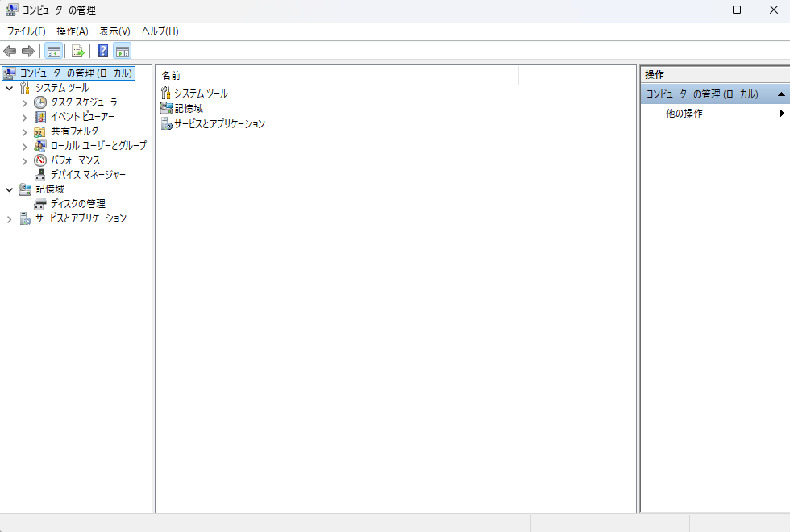Image resolution: width=790 pixels, height=532 pixels.
Task: Open Help via blue question mark icon
Action: (x=103, y=51)
